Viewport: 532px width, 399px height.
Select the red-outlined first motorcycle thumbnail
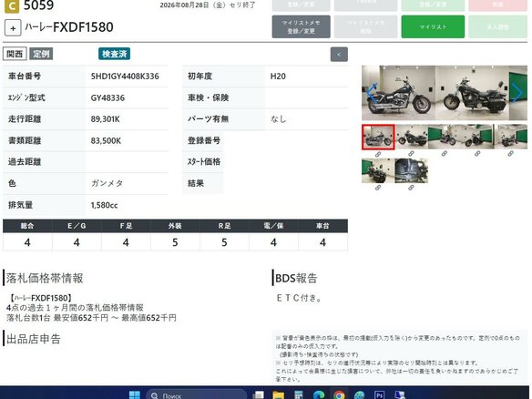tap(378, 137)
